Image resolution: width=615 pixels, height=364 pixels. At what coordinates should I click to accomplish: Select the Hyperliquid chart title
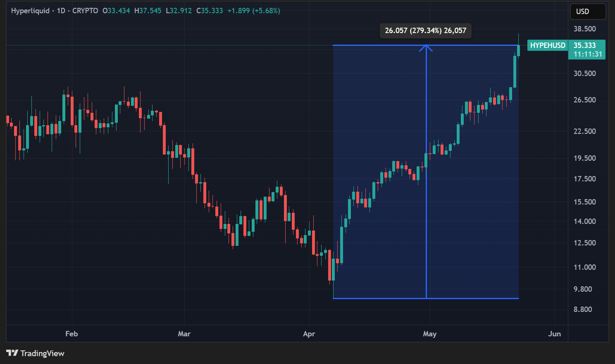pos(30,11)
